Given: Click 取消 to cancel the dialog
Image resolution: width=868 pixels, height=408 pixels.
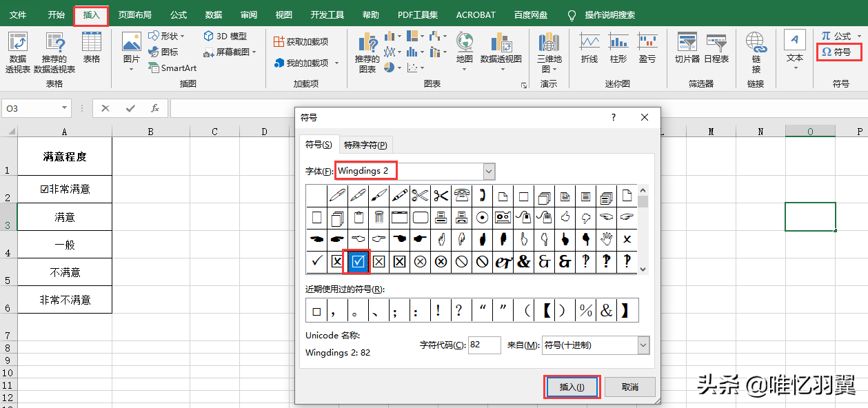Looking at the screenshot, I should tap(630, 387).
